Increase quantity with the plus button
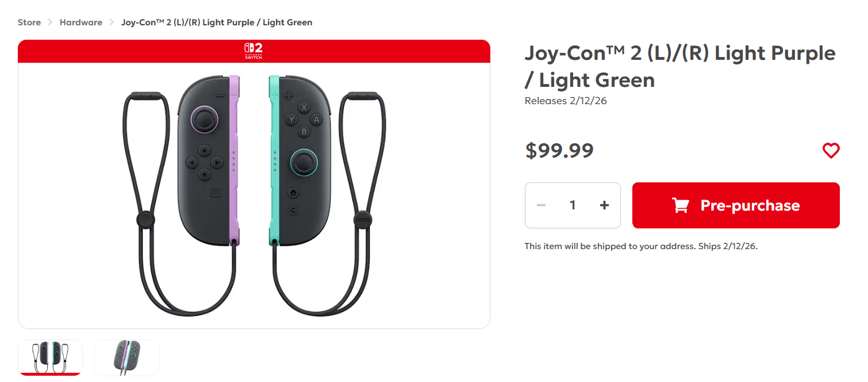This screenshot has height=382, width=868. pyautogui.click(x=604, y=205)
